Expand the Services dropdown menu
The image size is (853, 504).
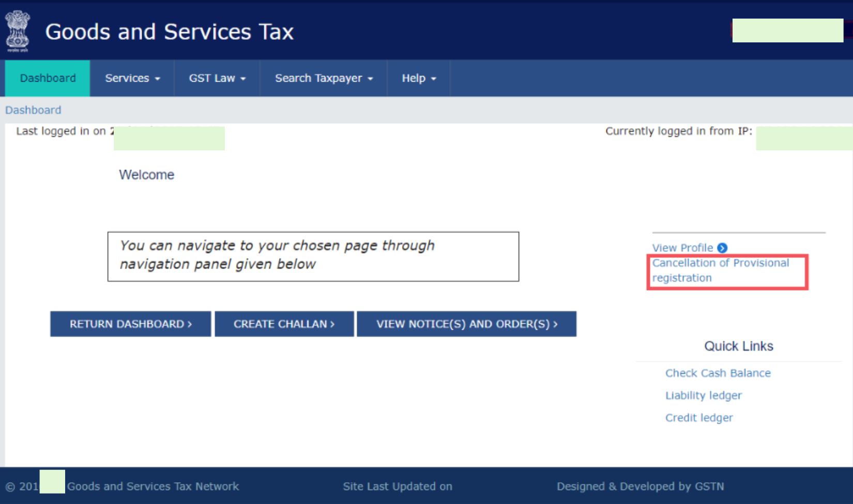coord(132,78)
